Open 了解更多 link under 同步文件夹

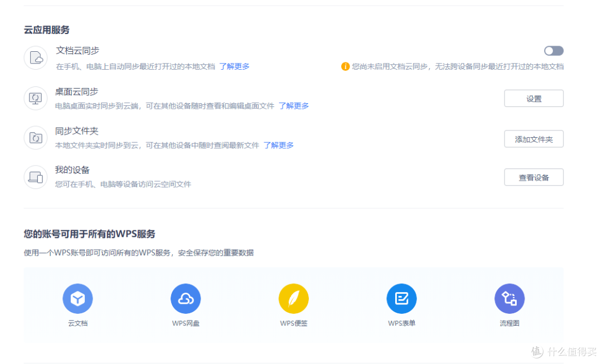coord(279,145)
